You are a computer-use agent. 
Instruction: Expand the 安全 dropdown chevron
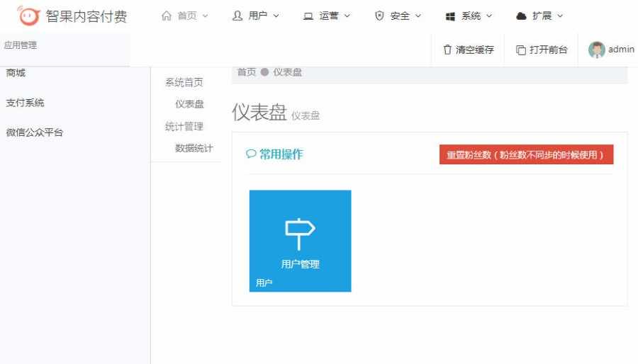coord(418,16)
